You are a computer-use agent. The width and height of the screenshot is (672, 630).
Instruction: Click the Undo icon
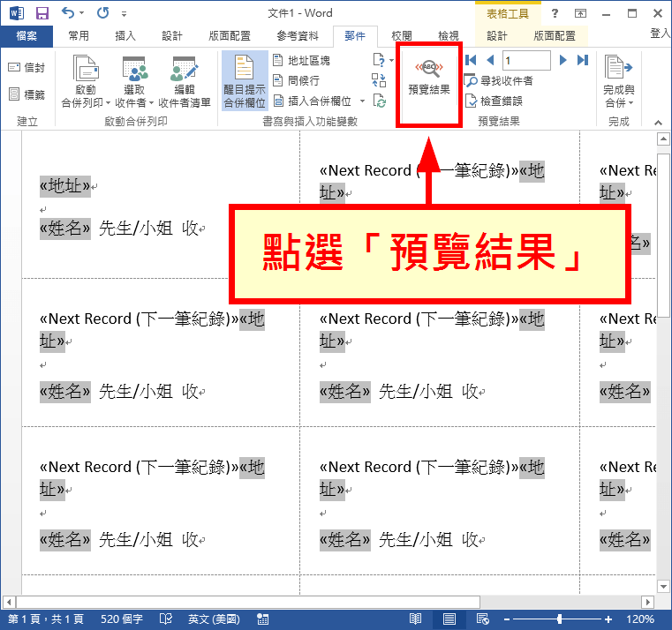coord(68,13)
